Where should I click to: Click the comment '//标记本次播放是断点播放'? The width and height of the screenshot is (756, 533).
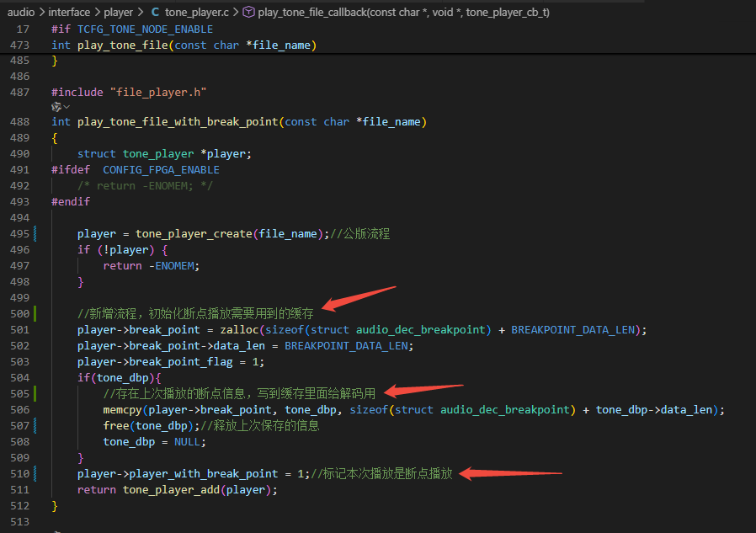[381, 474]
